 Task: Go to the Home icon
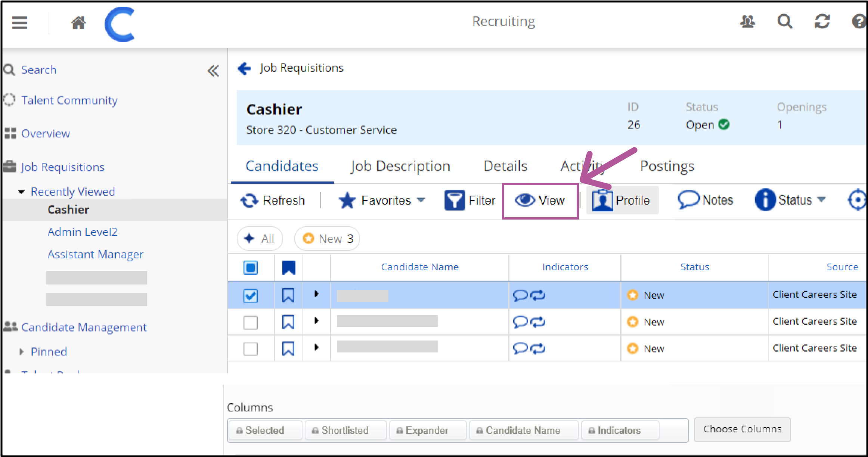[78, 23]
